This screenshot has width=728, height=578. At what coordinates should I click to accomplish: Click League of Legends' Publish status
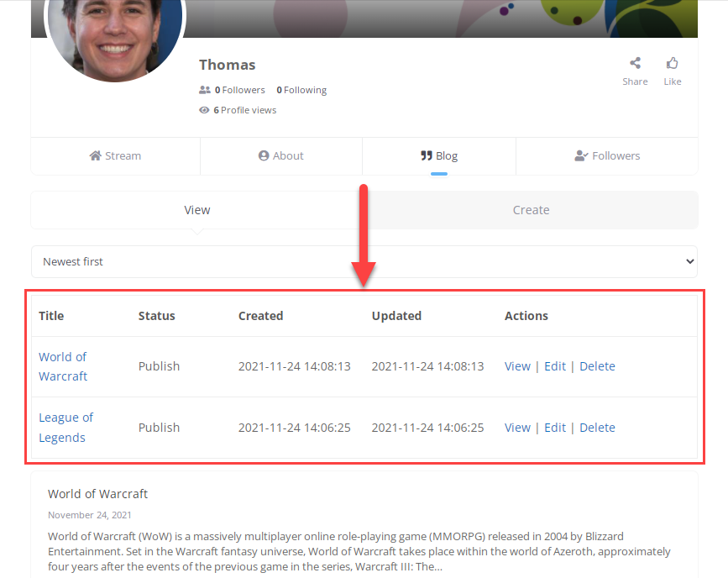(159, 428)
